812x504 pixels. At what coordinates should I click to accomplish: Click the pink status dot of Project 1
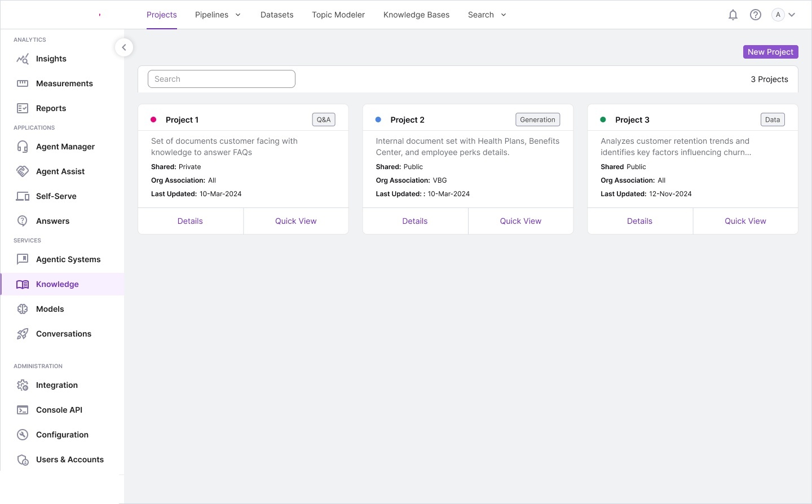click(x=153, y=120)
